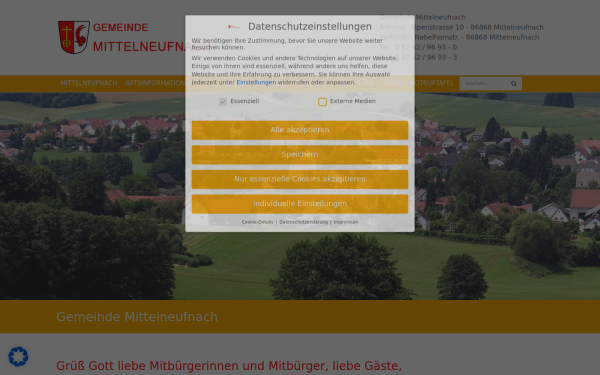
Task: Open the Datenschutzerklärung link
Action: point(303,222)
